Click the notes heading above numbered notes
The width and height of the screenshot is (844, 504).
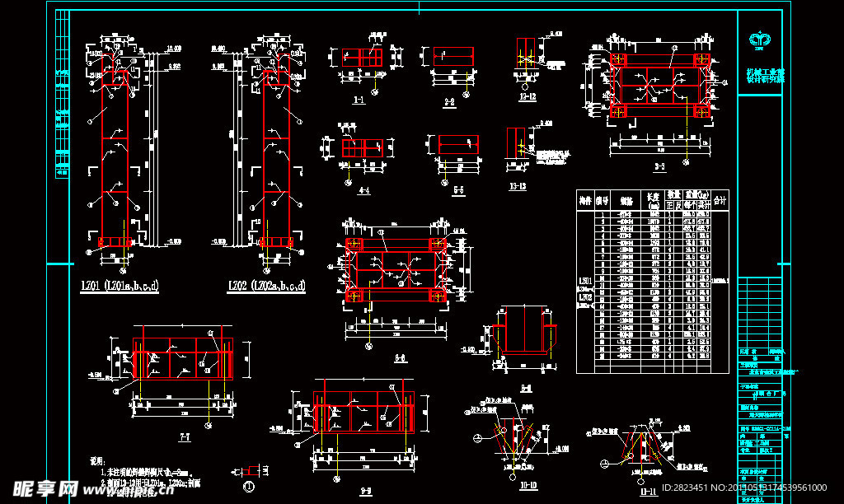coord(97,462)
